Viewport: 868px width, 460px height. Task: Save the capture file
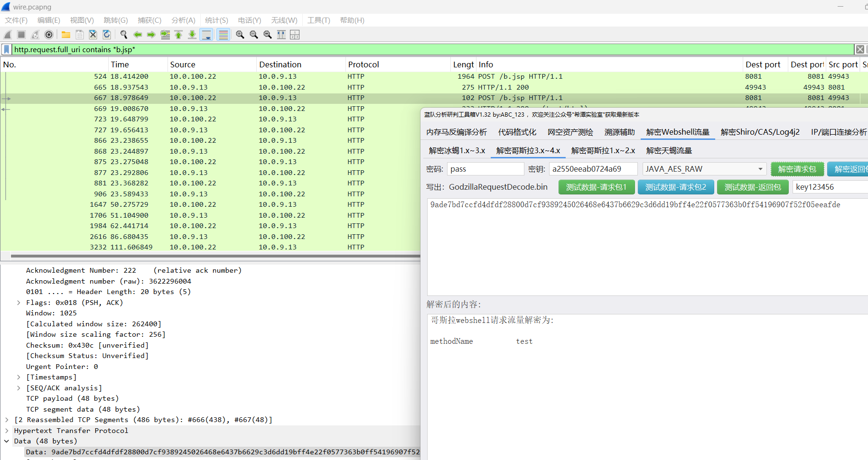click(80, 35)
